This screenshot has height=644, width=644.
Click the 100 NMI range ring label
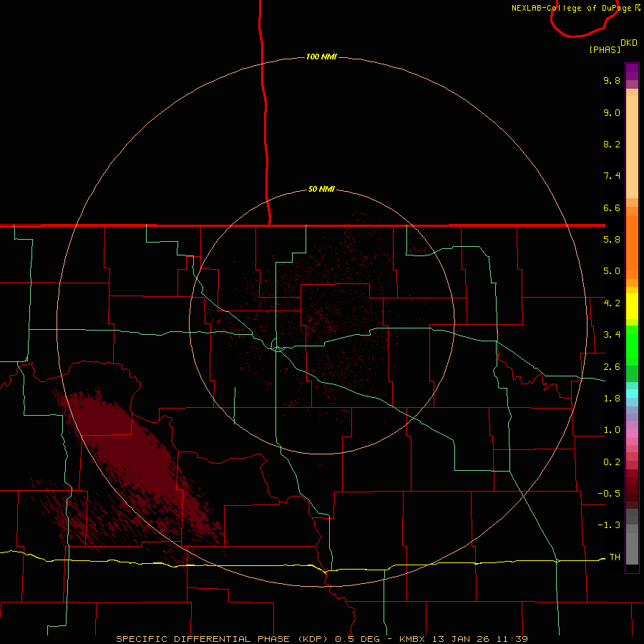point(321,57)
